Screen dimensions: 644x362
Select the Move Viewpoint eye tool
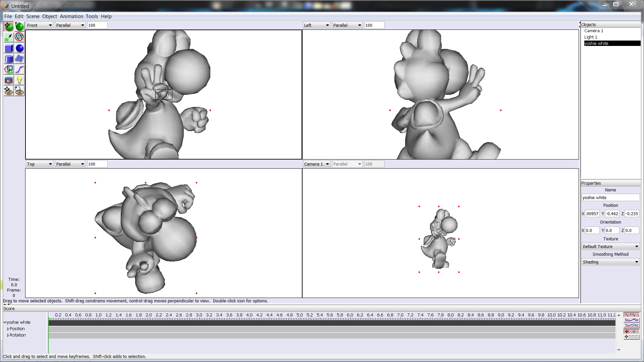pos(9,91)
